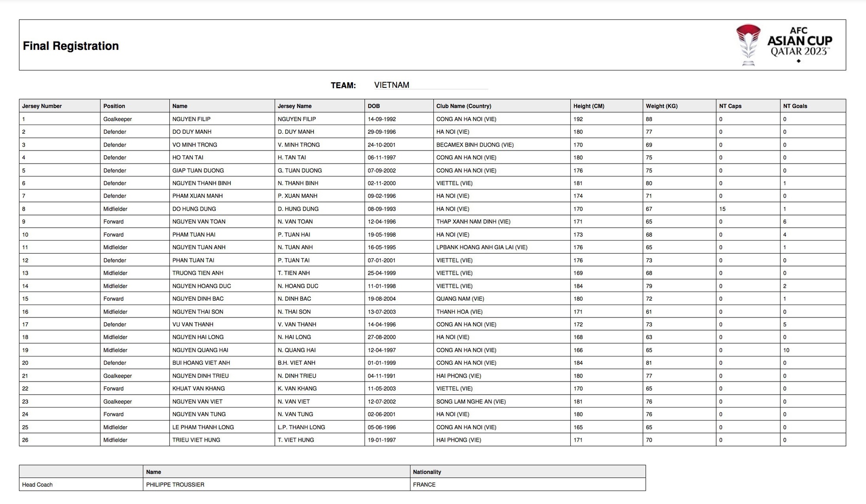Click the club BECAMEX BINH DUONG (VIE)
This screenshot has width=866, height=504.
click(x=475, y=144)
